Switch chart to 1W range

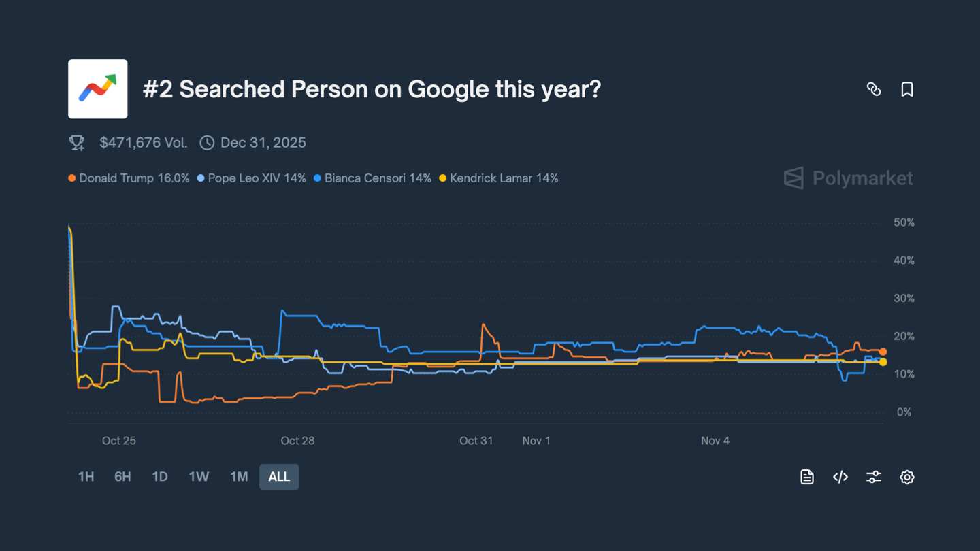(x=199, y=477)
